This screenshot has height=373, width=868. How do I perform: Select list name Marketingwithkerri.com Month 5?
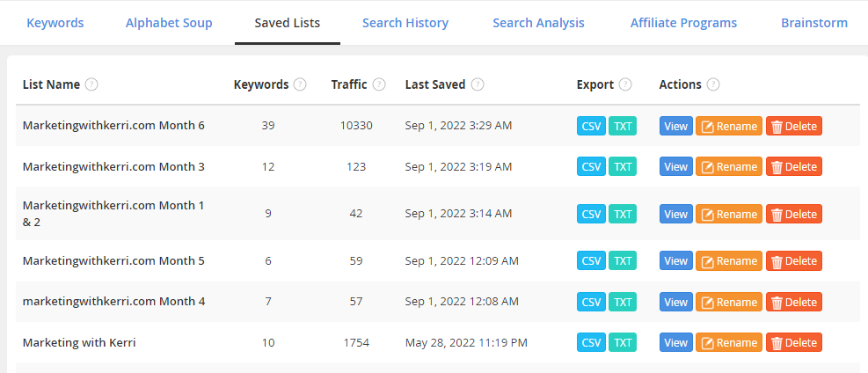pyautogui.click(x=113, y=260)
